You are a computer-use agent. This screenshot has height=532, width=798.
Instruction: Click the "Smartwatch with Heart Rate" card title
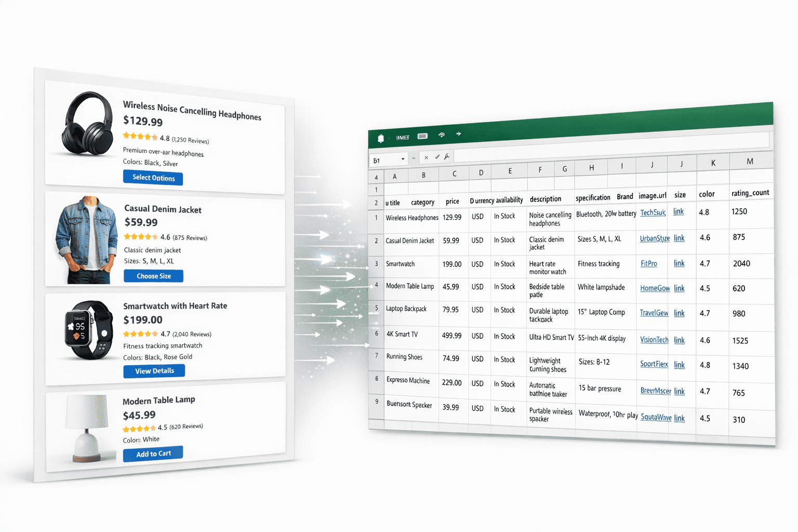coord(175,306)
